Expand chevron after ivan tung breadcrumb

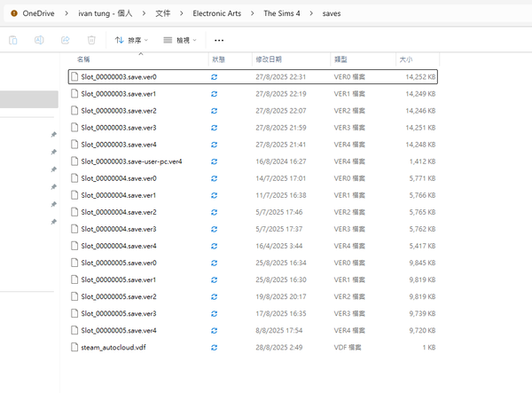pos(144,13)
